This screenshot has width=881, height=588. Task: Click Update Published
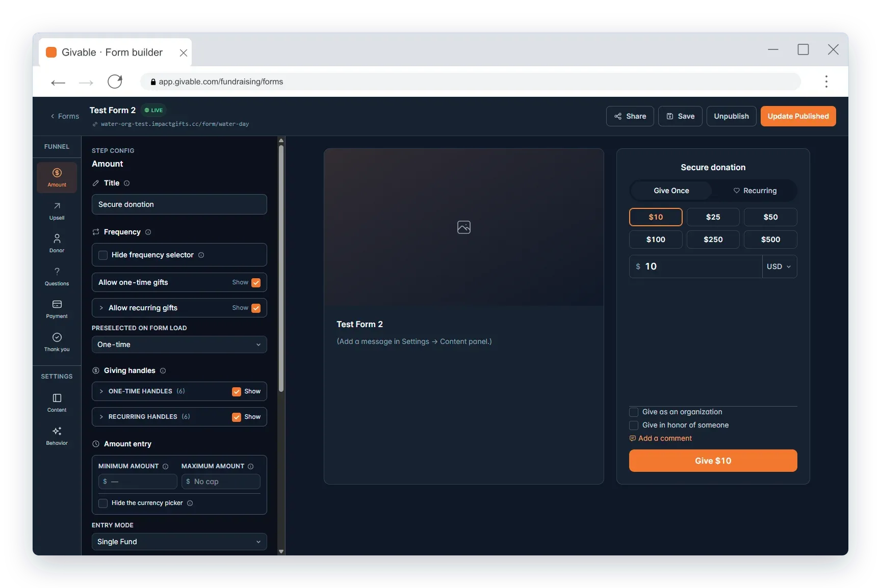[x=798, y=116]
